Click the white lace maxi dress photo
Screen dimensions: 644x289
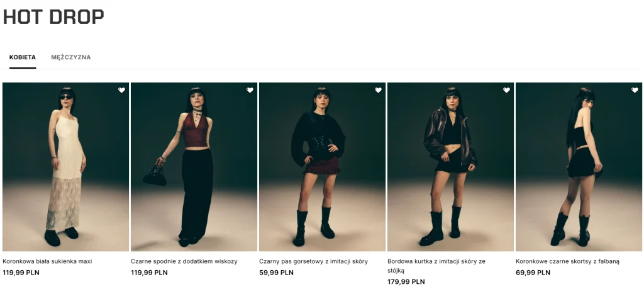tap(65, 167)
